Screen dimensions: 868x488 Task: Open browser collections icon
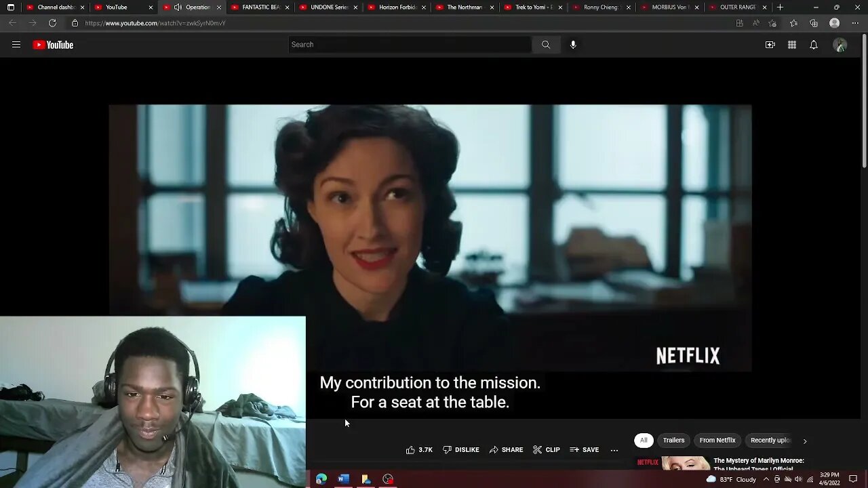click(814, 23)
